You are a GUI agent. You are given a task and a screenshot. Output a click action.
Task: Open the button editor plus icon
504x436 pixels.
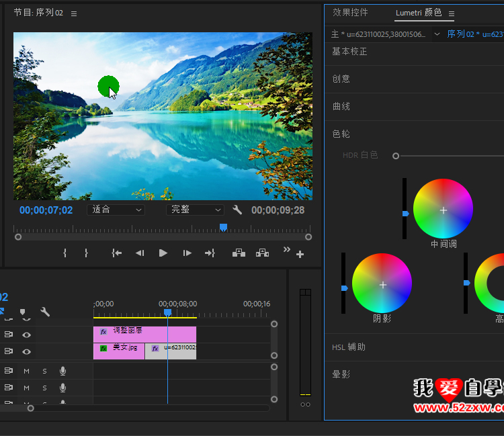coord(300,255)
